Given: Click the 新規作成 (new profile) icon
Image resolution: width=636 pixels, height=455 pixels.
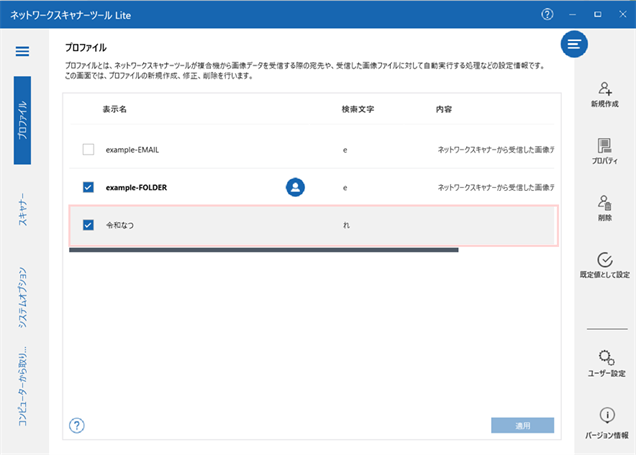Looking at the screenshot, I should pos(604,90).
